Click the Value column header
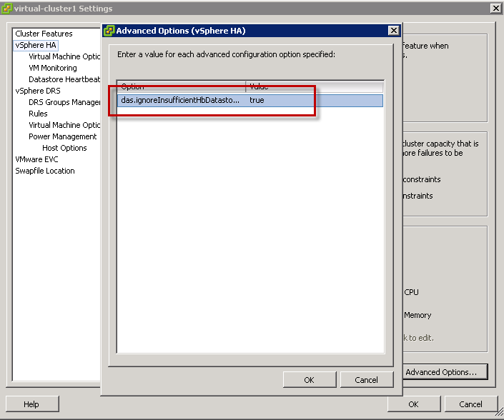The image size is (504, 420). [315, 86]
